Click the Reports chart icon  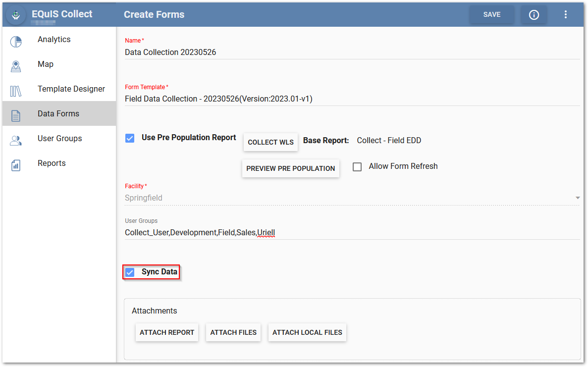pyautogui.click(x=16, y=165)
